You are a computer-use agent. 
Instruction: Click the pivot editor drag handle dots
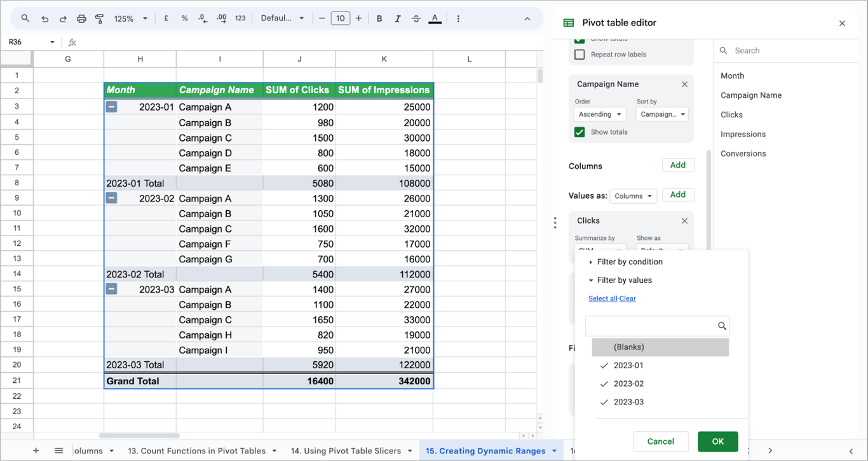[x=555, y=222]
